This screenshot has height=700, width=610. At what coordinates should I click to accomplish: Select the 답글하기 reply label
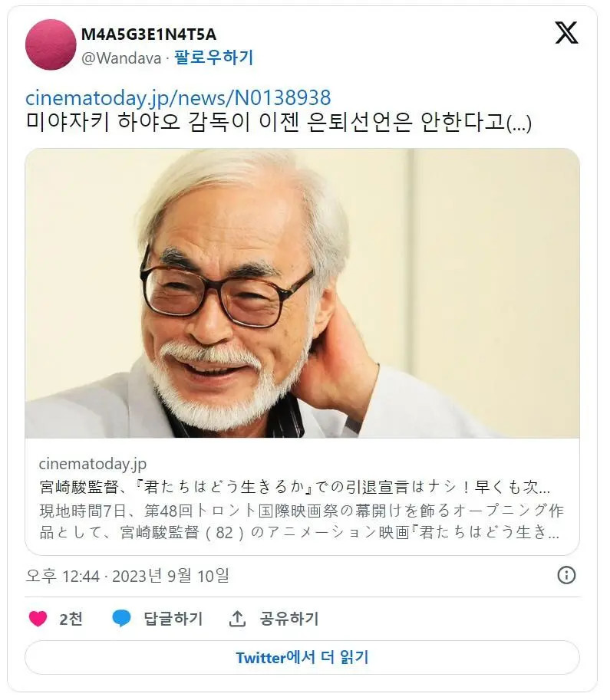tap(173, 619)
